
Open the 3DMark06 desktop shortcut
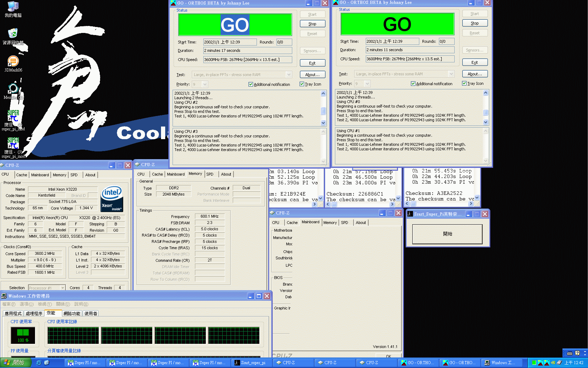(13, 61)
